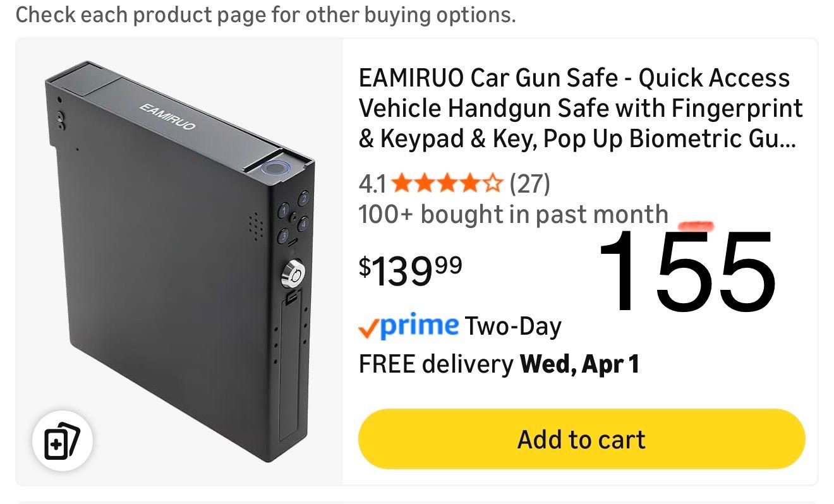Click the large 155 number overlay
Screen dimensions: 834x504
coord(687,273)
